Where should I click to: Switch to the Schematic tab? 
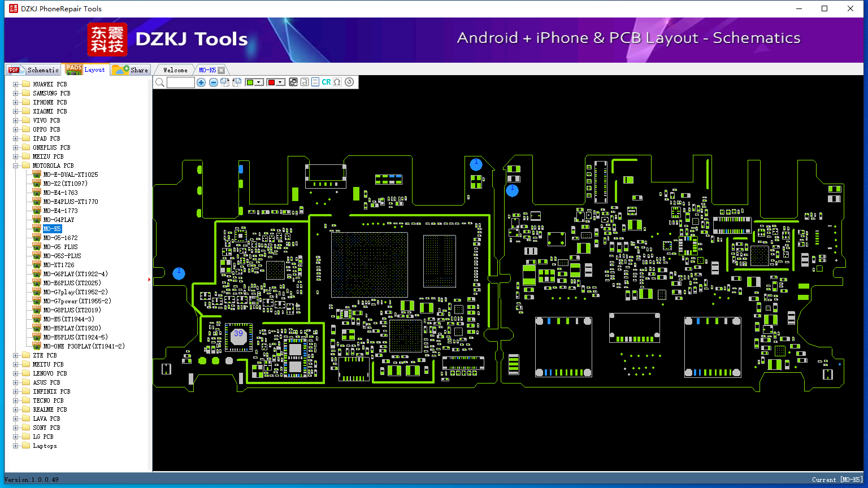33,69
